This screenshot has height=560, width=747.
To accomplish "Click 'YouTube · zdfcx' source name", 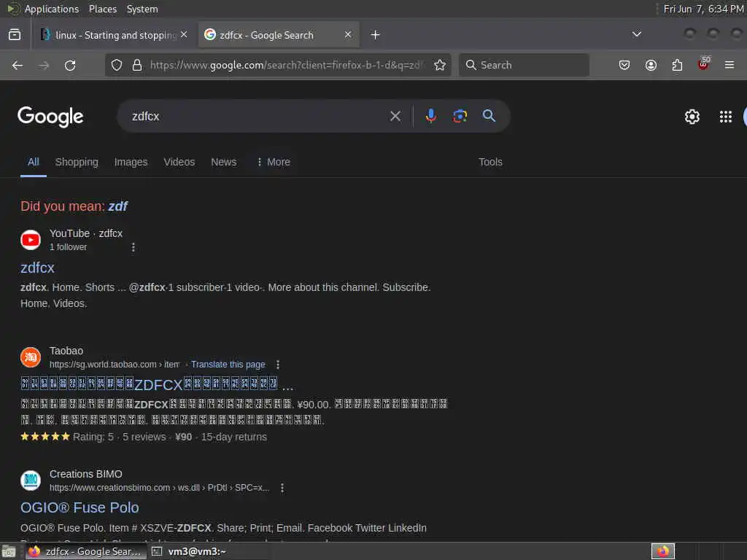I will click(86, 233).
